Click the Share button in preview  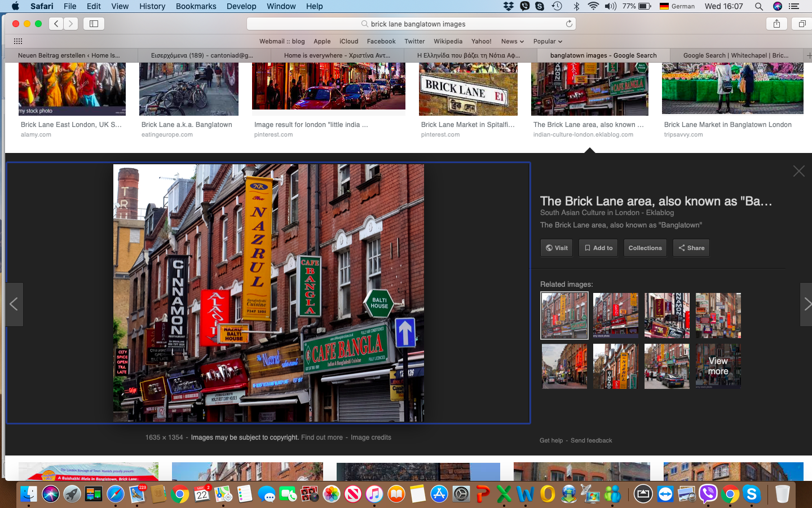coord(691,248)
